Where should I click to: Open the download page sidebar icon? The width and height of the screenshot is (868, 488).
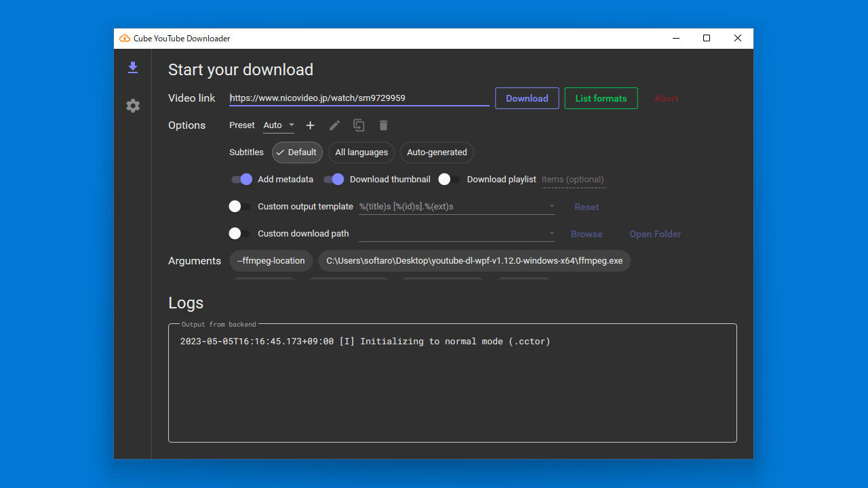[133, 68]
